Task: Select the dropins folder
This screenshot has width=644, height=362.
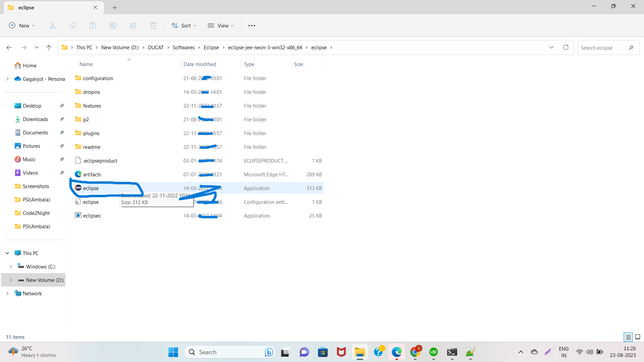Action: coord(198,92)
